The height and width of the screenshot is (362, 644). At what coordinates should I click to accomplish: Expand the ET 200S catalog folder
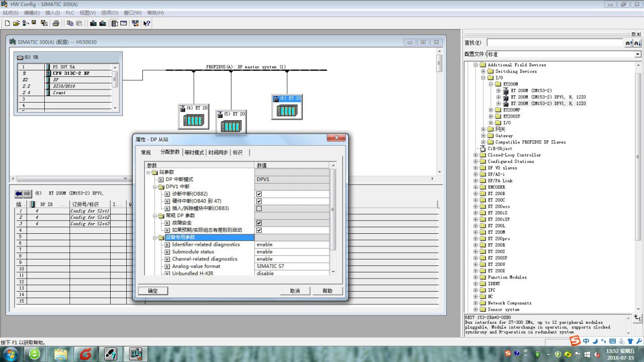pyautogui.click(x=475, y=251)
